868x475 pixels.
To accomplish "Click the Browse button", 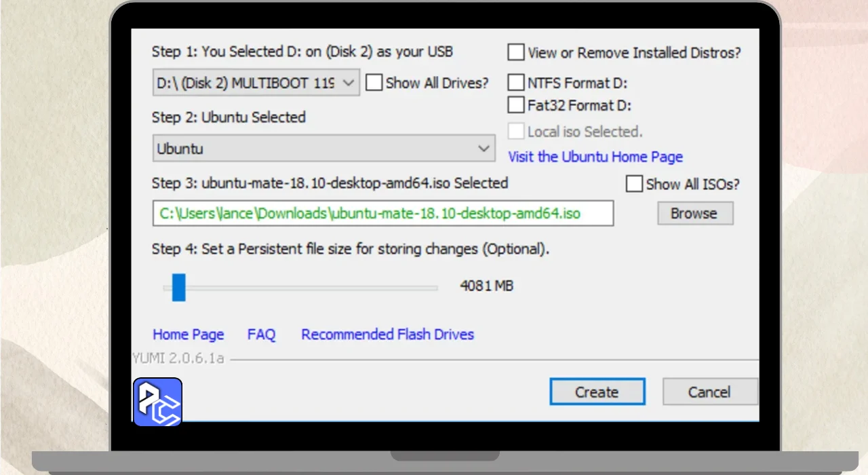I will 695,213.
